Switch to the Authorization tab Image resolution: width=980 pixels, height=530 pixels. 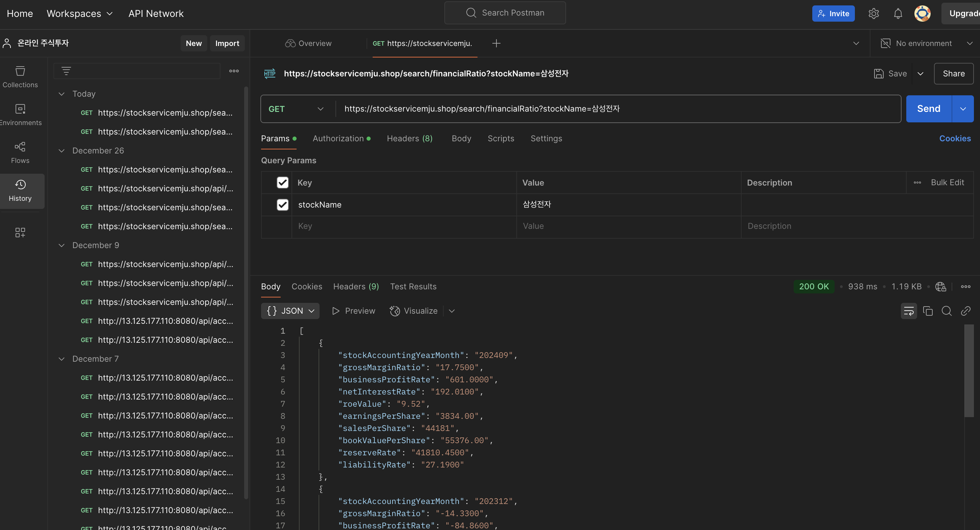click(x=341, y=139)
